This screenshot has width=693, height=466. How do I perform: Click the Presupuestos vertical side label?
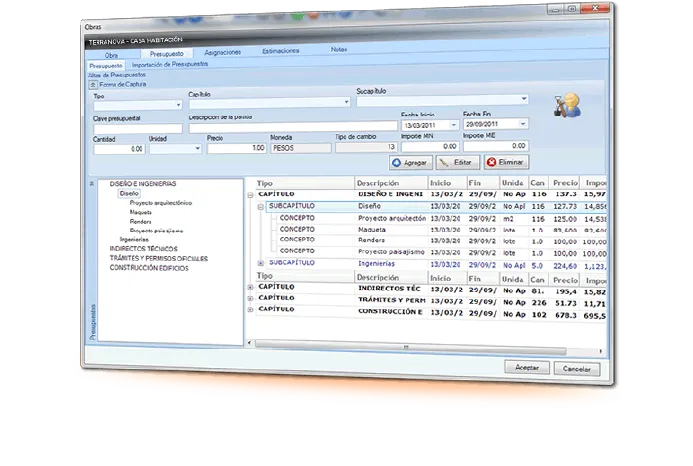pyautogui.click(x=92, y=322)
